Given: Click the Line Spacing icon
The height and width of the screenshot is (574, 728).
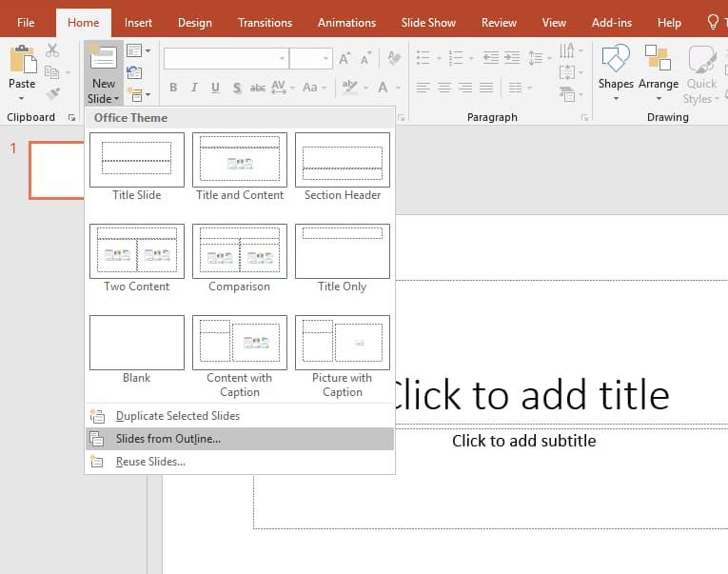Looking at the screenshot, I should pyautogui.click(x=536, y=58).
